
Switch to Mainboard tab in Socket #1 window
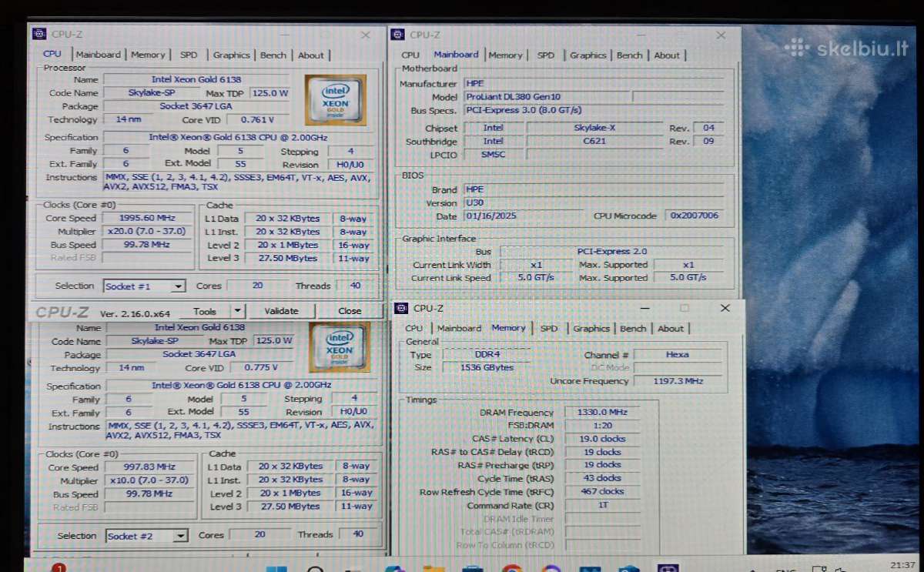[x=98, y=55]
